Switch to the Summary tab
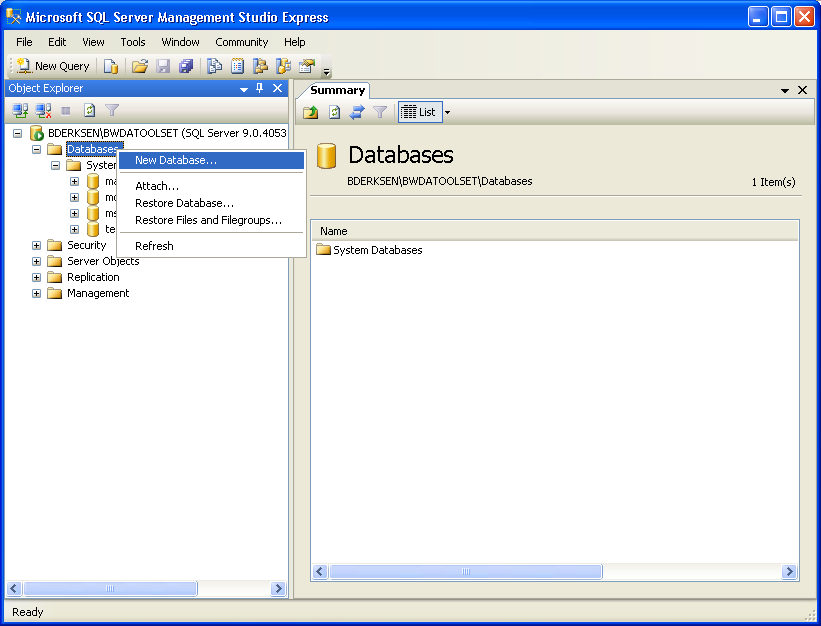The image size is (821, 626). (337, 90)
